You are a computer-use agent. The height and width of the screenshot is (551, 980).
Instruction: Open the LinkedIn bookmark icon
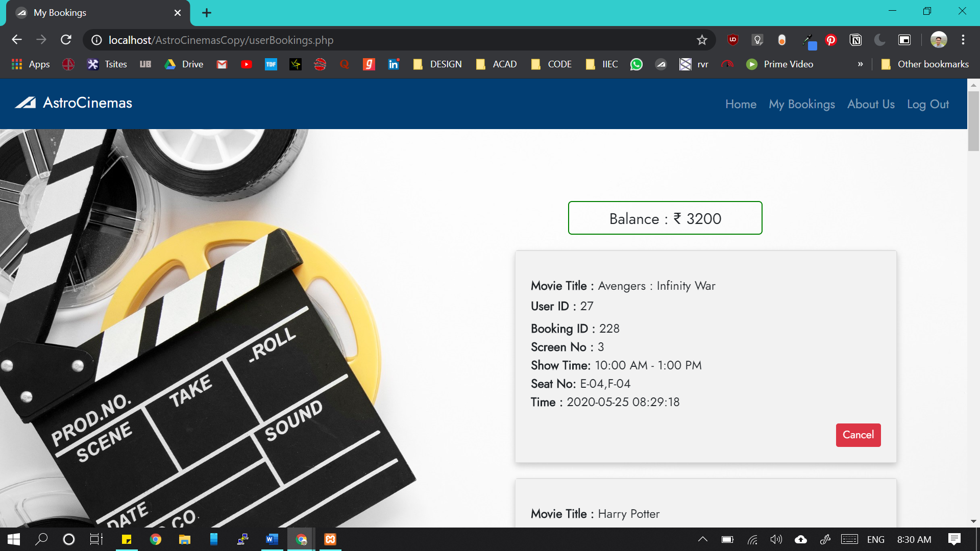(x=394, y=64)
